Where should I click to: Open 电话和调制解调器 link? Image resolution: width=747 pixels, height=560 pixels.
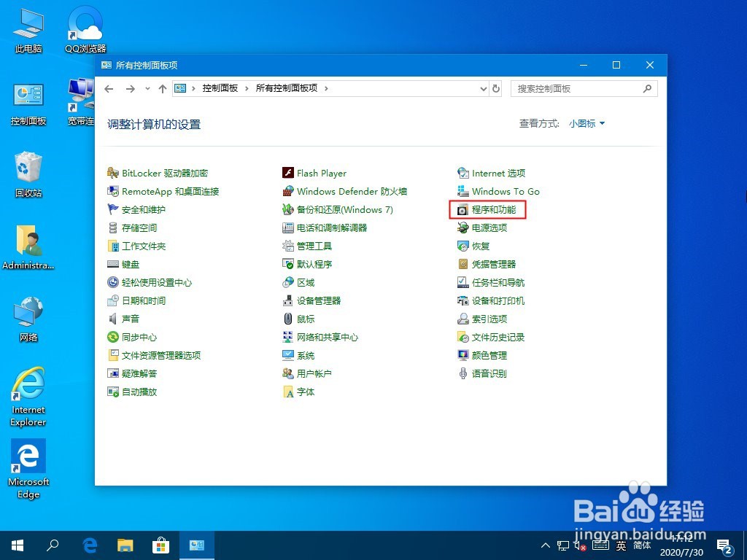pyautogui.click(x=332, y=227)
